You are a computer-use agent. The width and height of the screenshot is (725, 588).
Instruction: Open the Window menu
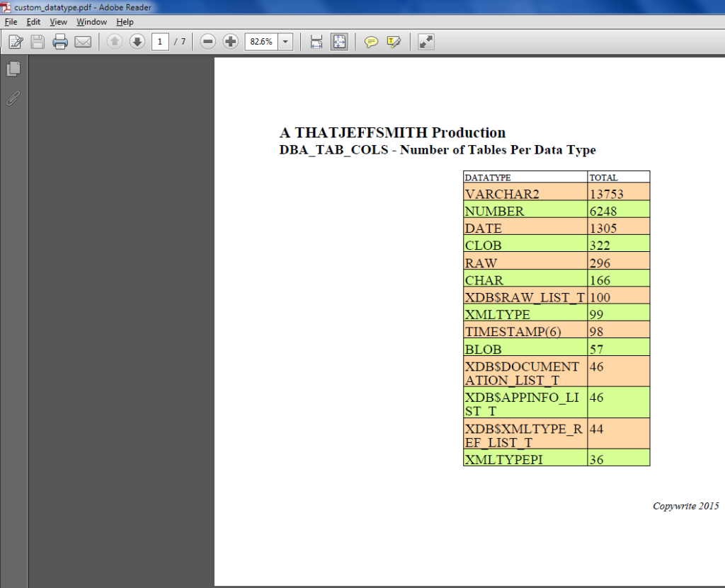(91, 22)
